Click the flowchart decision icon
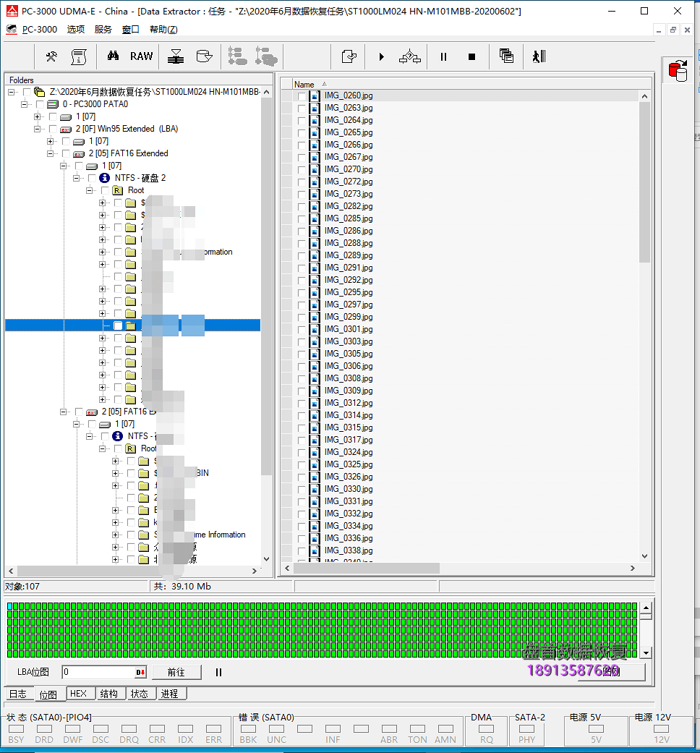This screenshot has width=700, height=753. 409,56
